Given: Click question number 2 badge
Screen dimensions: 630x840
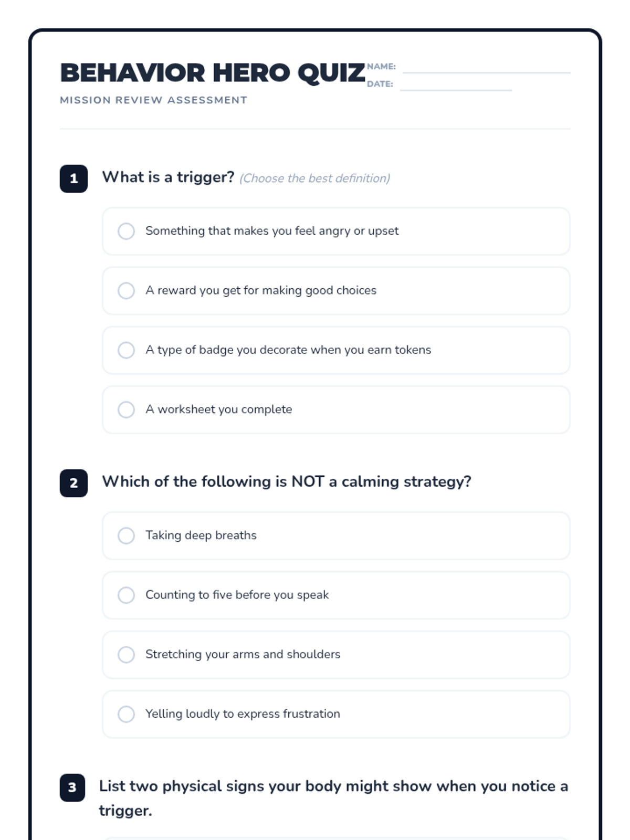Looking at the screenshot, I should (x=73, y=483).
